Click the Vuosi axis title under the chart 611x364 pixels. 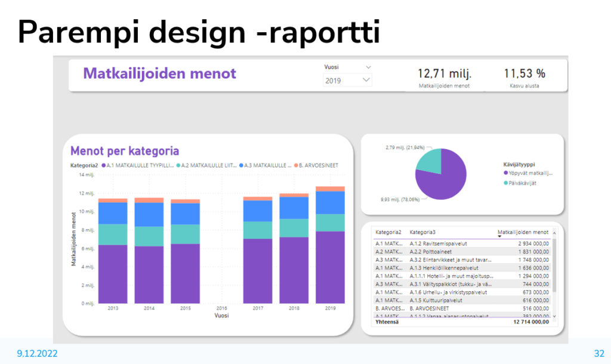point(221,315)
